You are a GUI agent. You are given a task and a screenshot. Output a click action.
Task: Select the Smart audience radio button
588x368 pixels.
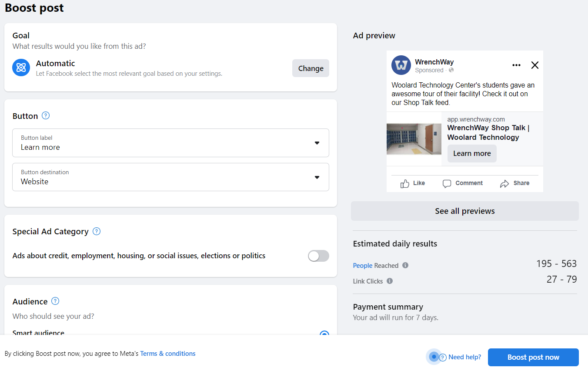(324, 334)
